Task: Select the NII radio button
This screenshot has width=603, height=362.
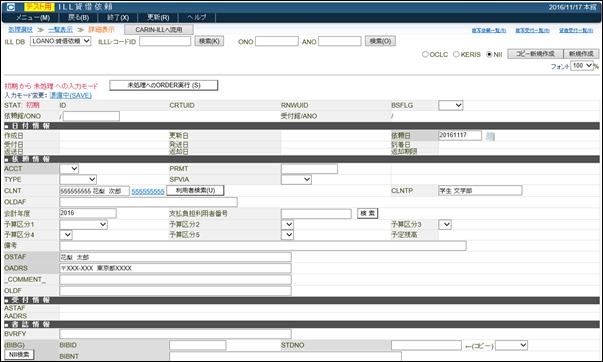Action: (489, 54)
